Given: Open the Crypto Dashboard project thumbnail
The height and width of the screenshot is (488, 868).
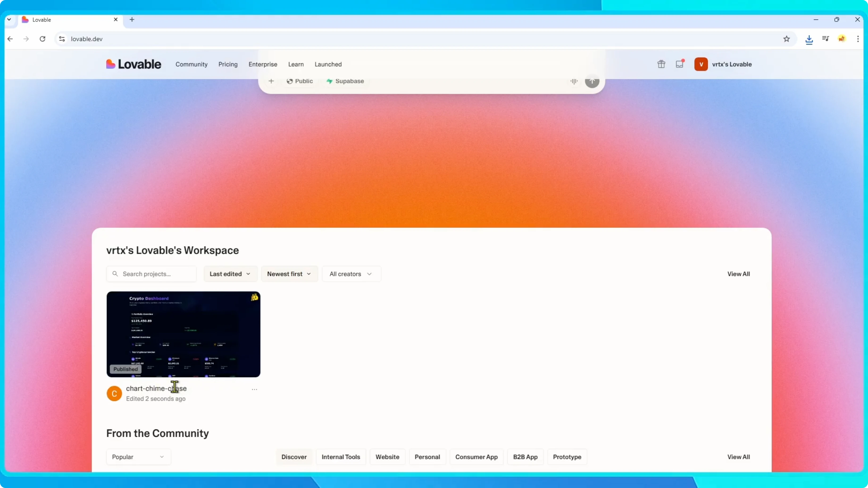Looking at the screenshot, I should click(x=183, y=334).
